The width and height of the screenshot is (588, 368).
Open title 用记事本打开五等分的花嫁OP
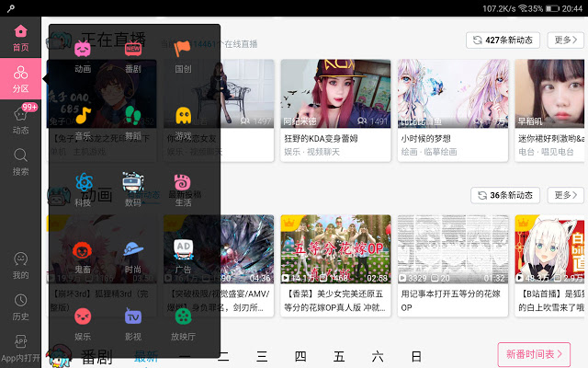(451, 301)
